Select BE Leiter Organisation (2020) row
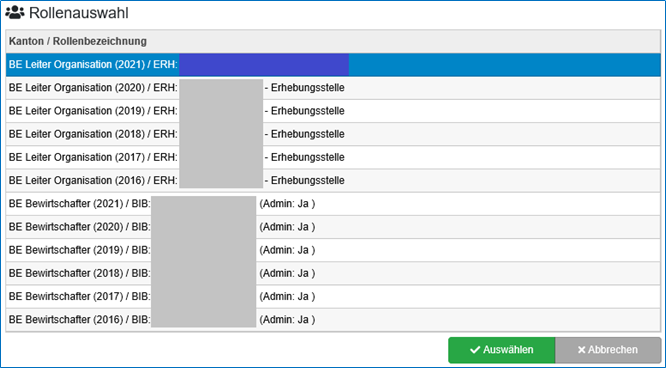Image resolution: width=666 pixels, height=368 pixels. (x=333, y=88)
